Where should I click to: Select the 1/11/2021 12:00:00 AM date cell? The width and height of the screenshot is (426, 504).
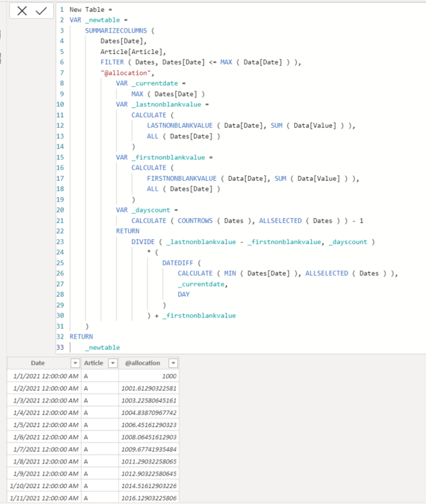click(x=44, y=498)
